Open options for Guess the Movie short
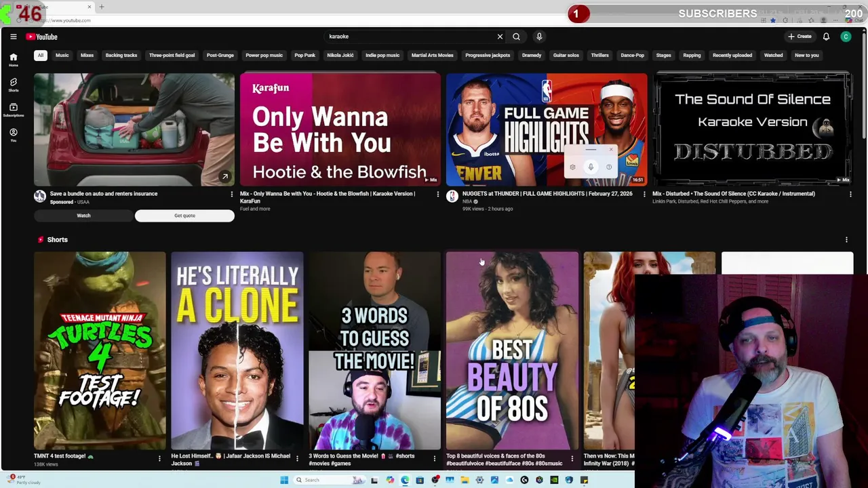This screenshot has height=488, width=868. 435,459
